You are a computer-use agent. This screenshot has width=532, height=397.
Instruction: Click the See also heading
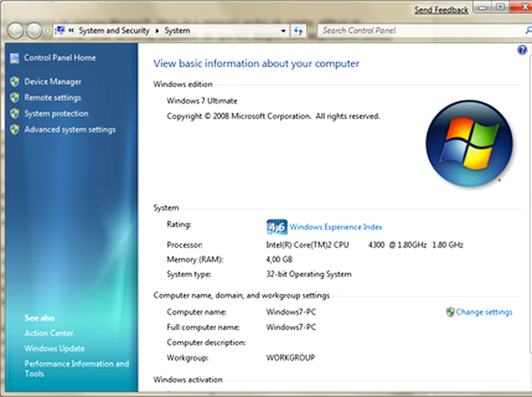click(x=39, y=318)
